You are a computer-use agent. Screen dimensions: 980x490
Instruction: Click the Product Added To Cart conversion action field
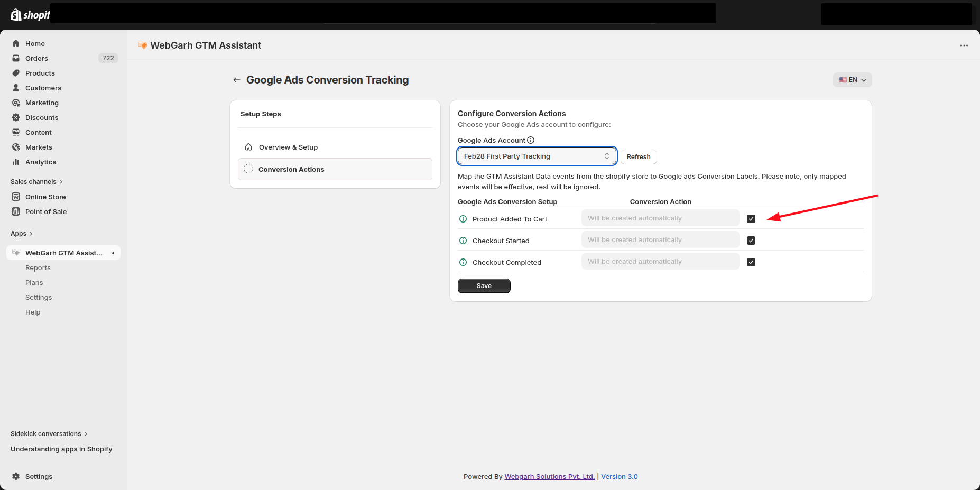tap(661, 218)
